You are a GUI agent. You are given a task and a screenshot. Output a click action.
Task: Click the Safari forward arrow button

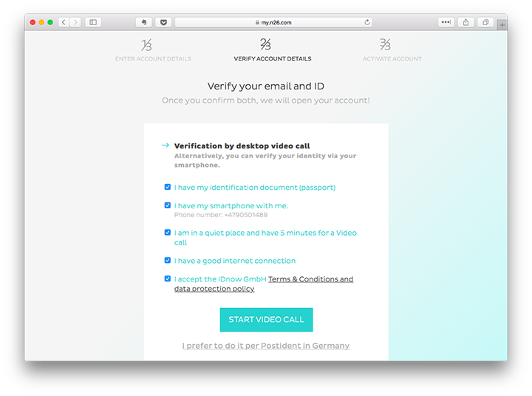click(75, 22)
